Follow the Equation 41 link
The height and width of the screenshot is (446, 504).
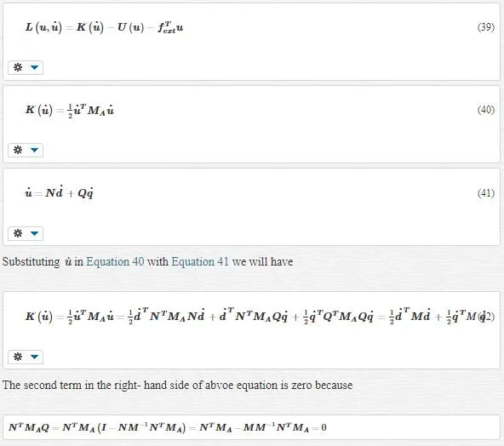200,261
